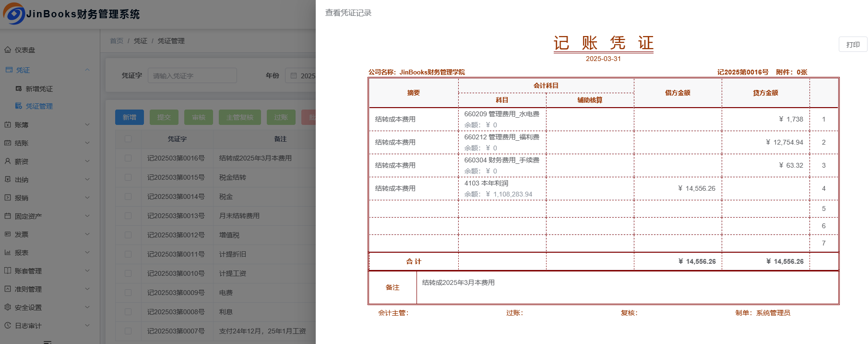This screenshot has width=868, height=344.
Task: Click the 年份 date picker field
Action: coord(301,75)
